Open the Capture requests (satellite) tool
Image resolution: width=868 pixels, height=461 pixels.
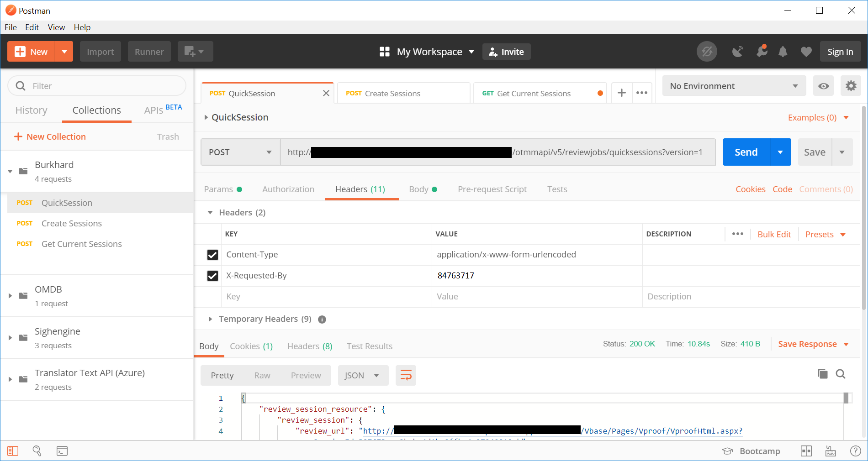pyautogui.click(x=737, y=52)
